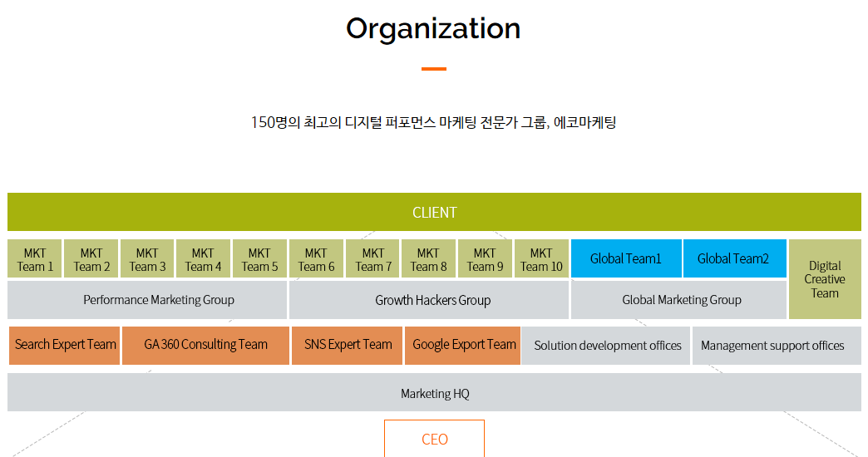Click the MKT Team 9 box
868x457 pixels.
pyautogui.click(x=485, y=258)
